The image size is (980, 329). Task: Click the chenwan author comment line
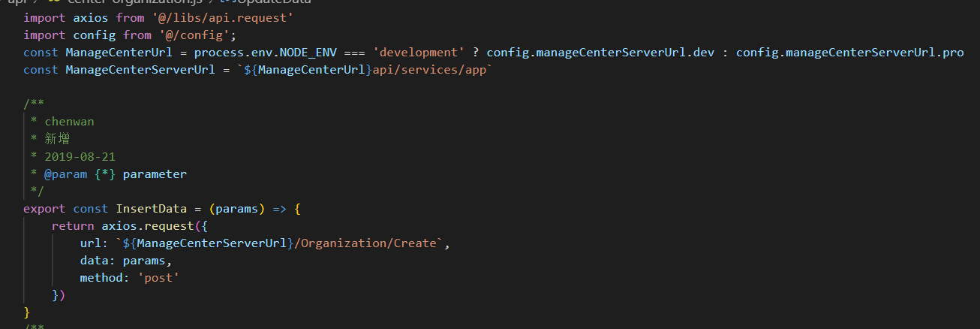point(63,122)
